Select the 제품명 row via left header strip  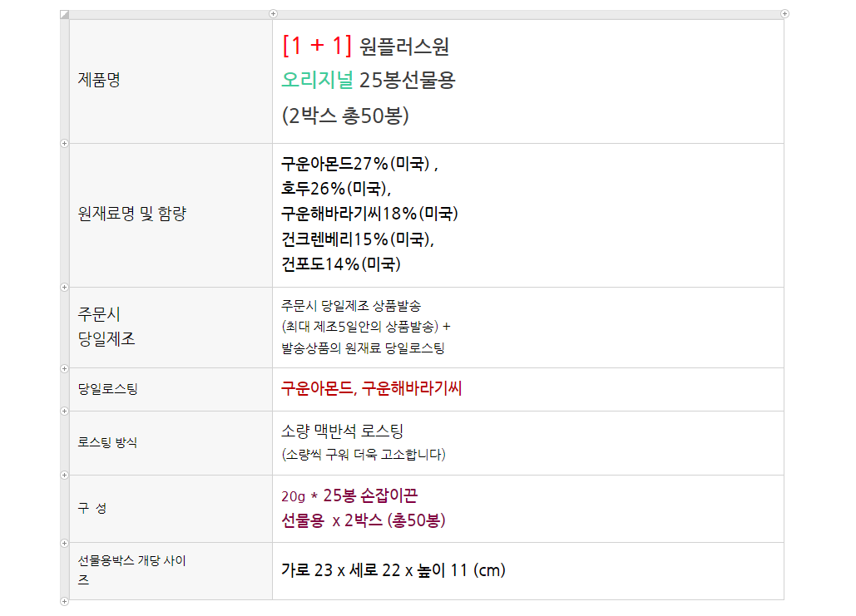tap(64, 81)
